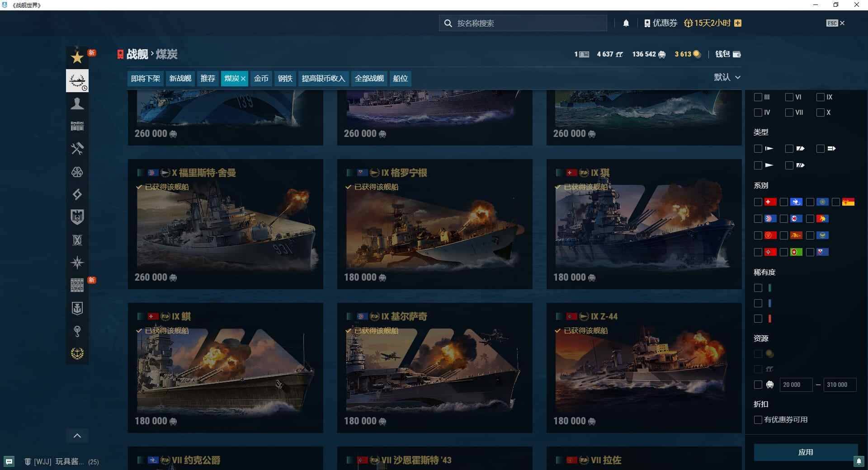Click the 优惠券 coupon icon
The image size is (868, 470).
[x=646, y=23]
